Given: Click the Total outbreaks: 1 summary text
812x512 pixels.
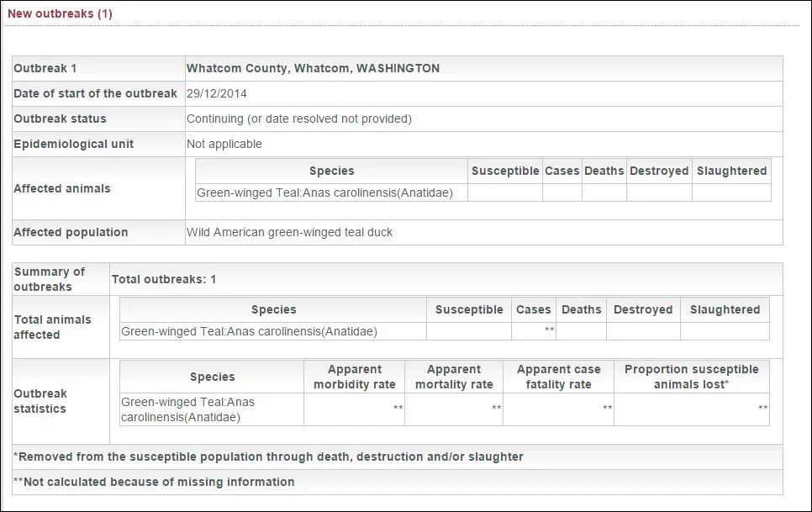Looking at the screenshot, I should click(164, 279).
